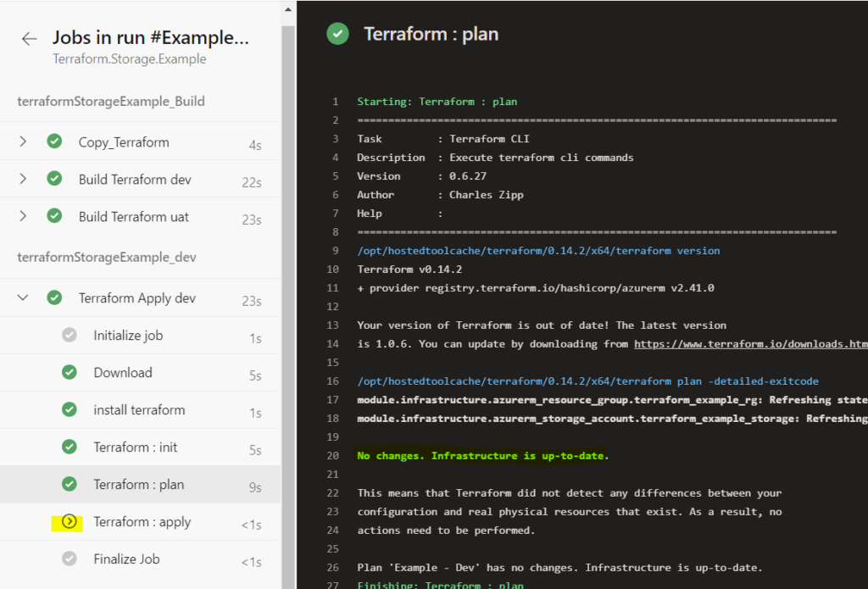Select the install terraform step
The width and height of the screenshot is (868, 589).
[139, 409]
